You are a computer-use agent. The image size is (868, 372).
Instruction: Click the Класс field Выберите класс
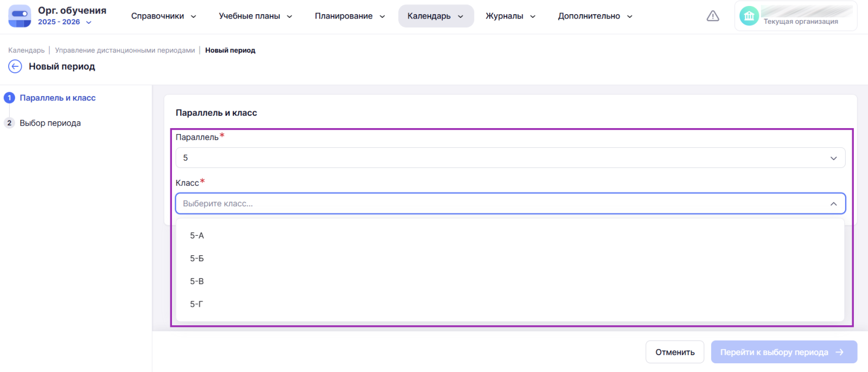(510, 204)
